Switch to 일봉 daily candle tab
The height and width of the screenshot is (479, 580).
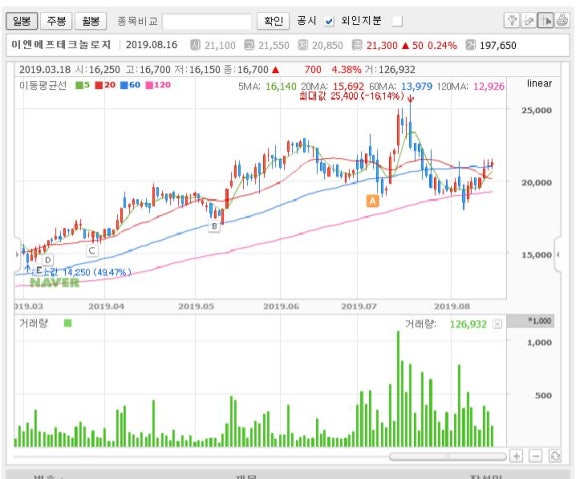click(22, 21)
